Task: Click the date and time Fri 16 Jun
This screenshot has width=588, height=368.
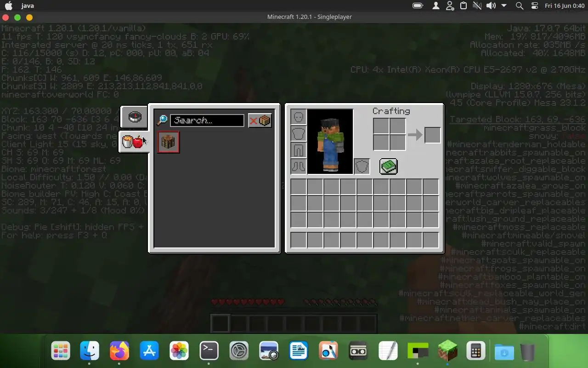Action: pos(565,6)
